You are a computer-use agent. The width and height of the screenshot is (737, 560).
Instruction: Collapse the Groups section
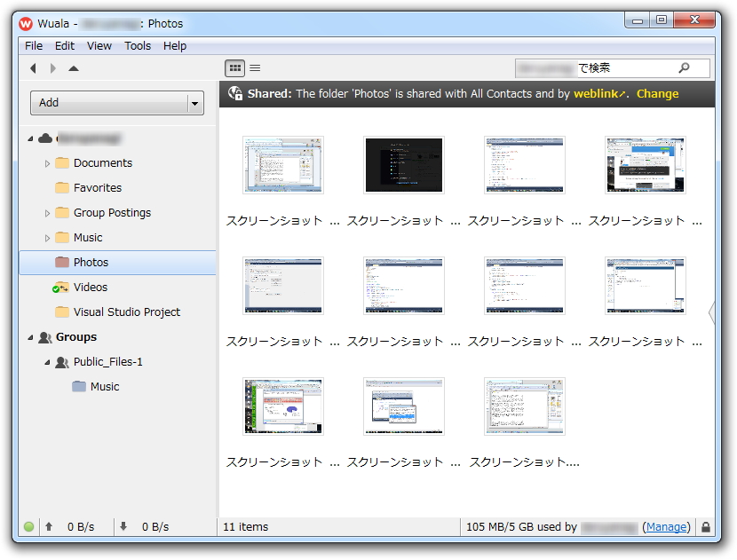tap(30, 337)
